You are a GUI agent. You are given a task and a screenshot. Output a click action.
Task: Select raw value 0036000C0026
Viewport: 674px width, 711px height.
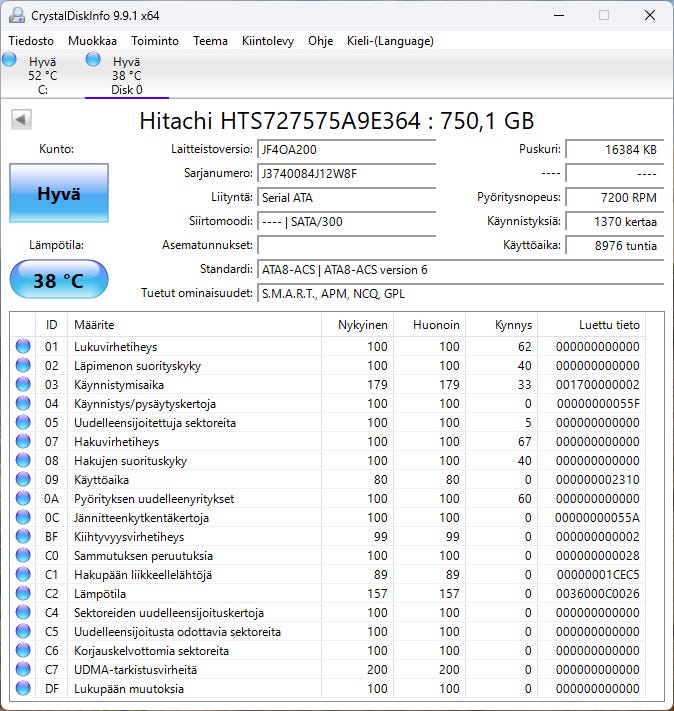598,594
